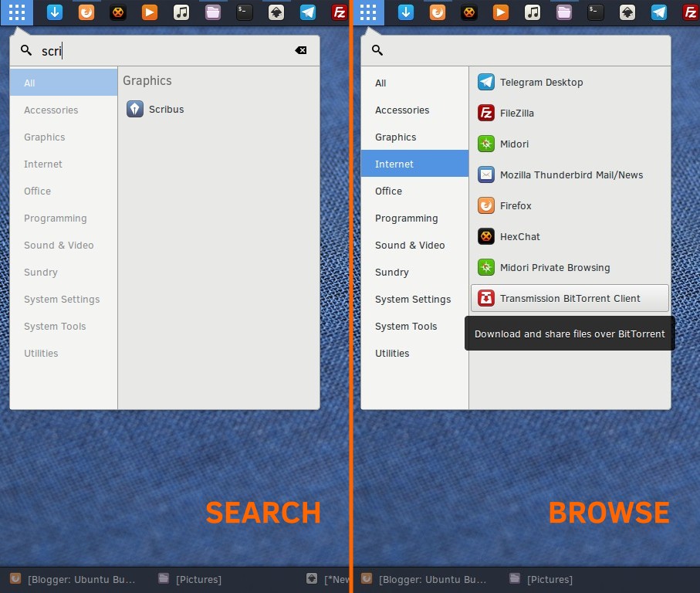Select the Graphics category
Viewport: 700px width, 593px height.
point(44,137)
